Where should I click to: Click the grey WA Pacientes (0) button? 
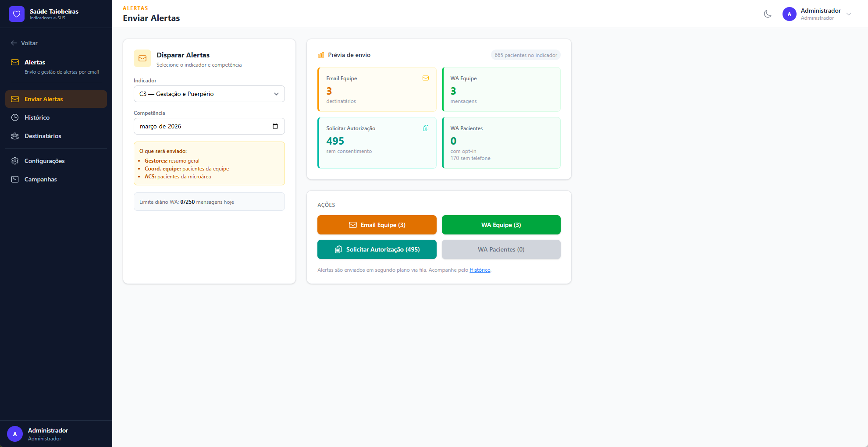tap(501, 249)
